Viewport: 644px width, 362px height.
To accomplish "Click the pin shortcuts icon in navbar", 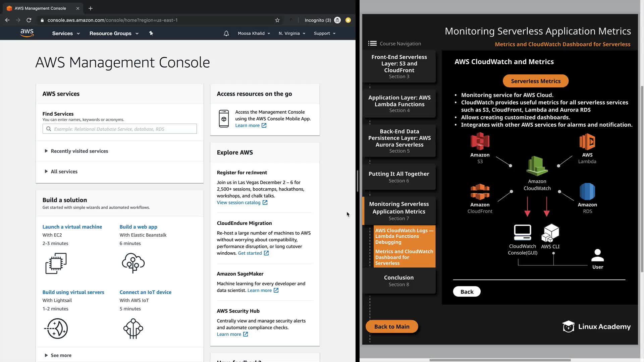I will pos(151,33).
